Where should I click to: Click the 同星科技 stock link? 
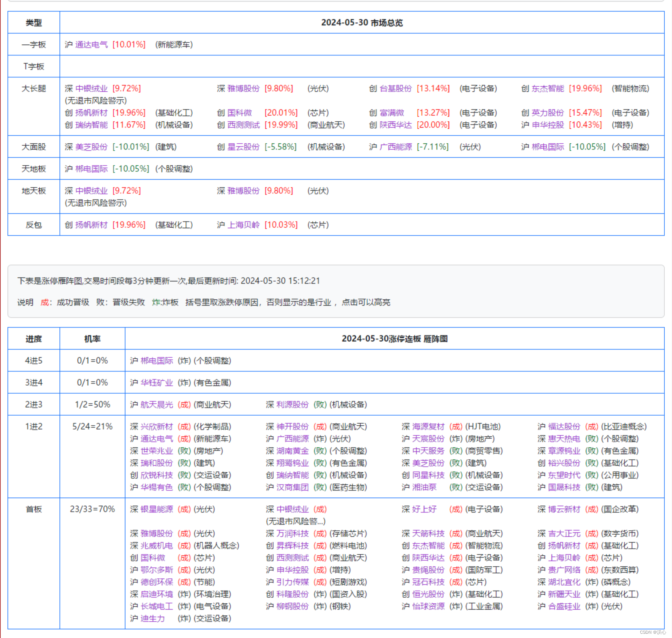point(428,475)
